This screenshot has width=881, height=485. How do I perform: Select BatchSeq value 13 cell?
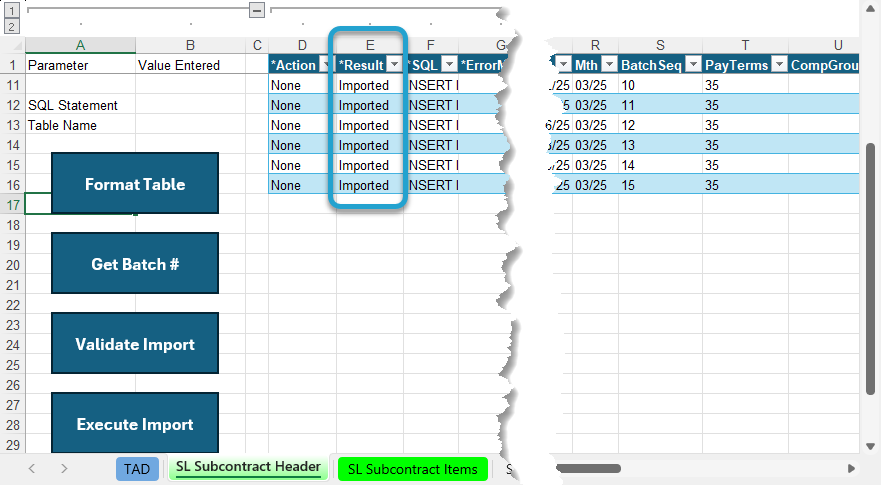click(660, 146)
